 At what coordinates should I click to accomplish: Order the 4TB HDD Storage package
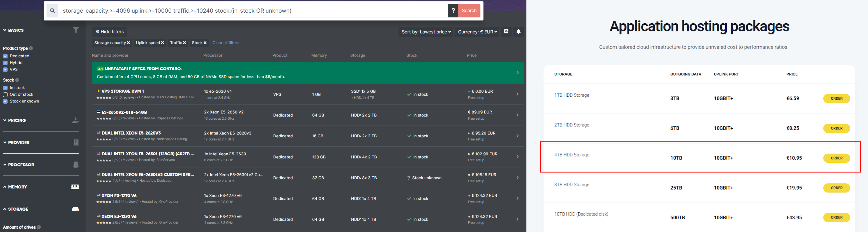click(x=836, y=158)
